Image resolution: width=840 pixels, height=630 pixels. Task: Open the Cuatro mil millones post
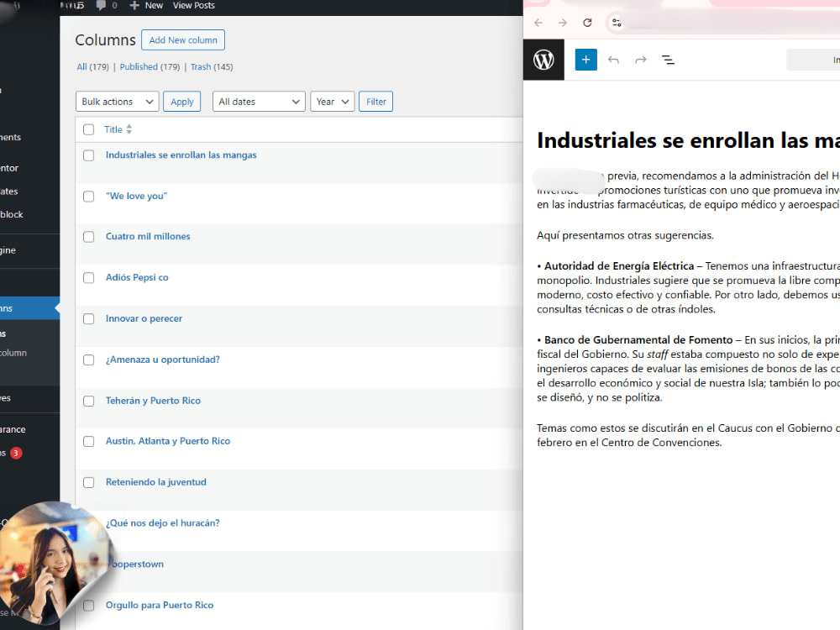(148, 236)
